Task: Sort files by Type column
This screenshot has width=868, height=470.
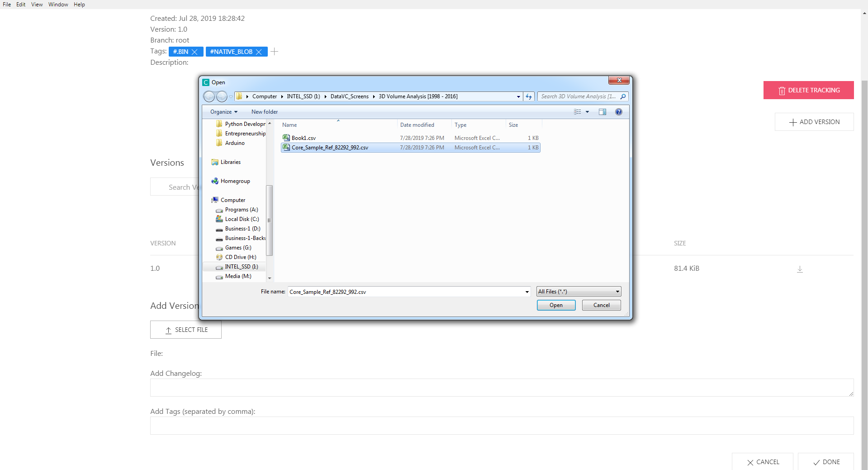Action: (479, 125)
